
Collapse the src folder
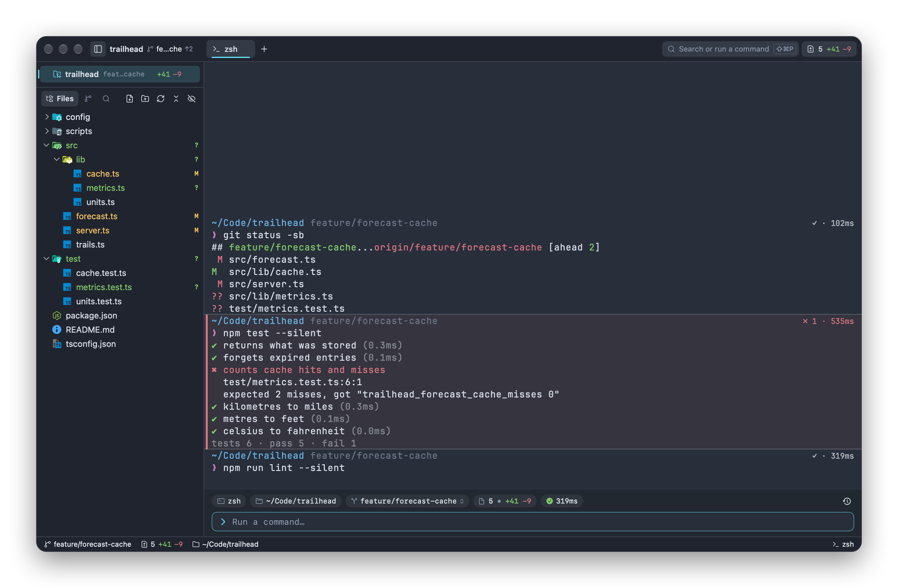[46, 145]
